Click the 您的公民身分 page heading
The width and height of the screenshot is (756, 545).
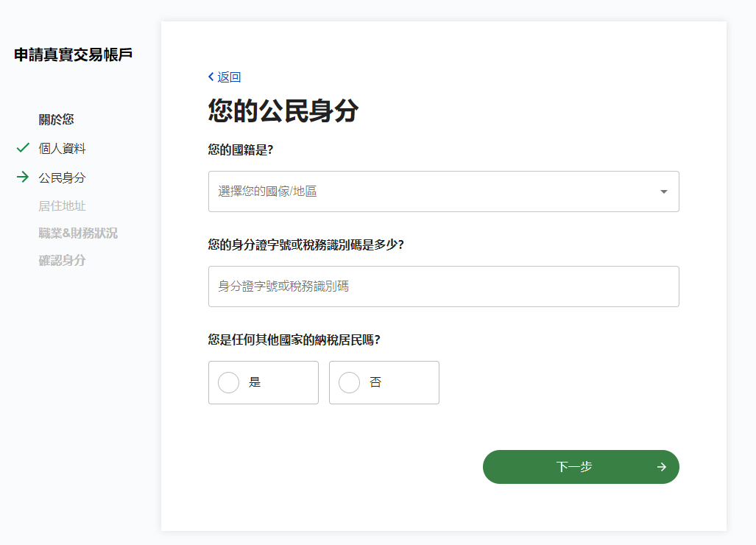point(283,110)
